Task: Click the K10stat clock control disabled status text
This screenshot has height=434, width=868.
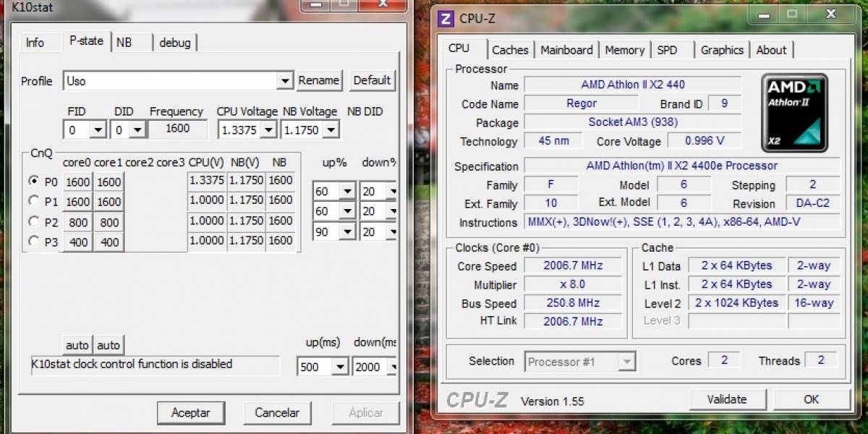Action: pos(132,364)
